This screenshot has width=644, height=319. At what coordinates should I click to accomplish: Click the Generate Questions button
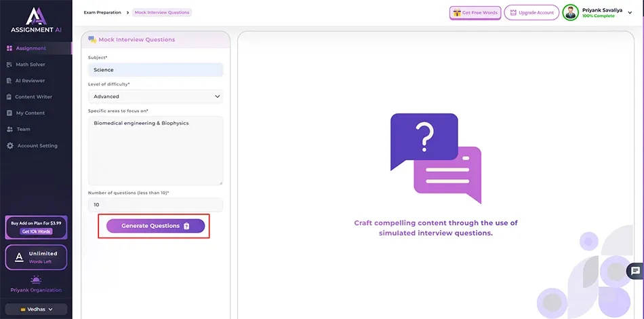tap(155, 226)
